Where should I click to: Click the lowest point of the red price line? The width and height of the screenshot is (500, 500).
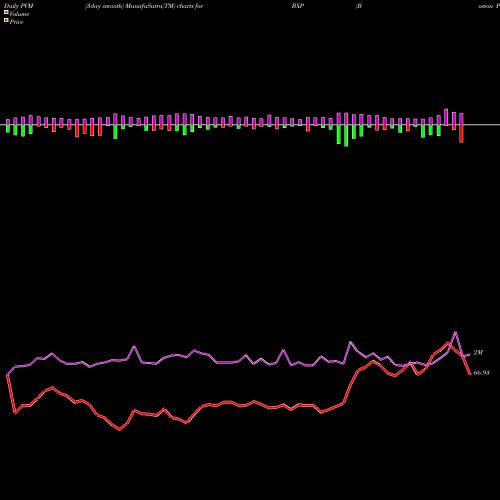tap(120, 430)
